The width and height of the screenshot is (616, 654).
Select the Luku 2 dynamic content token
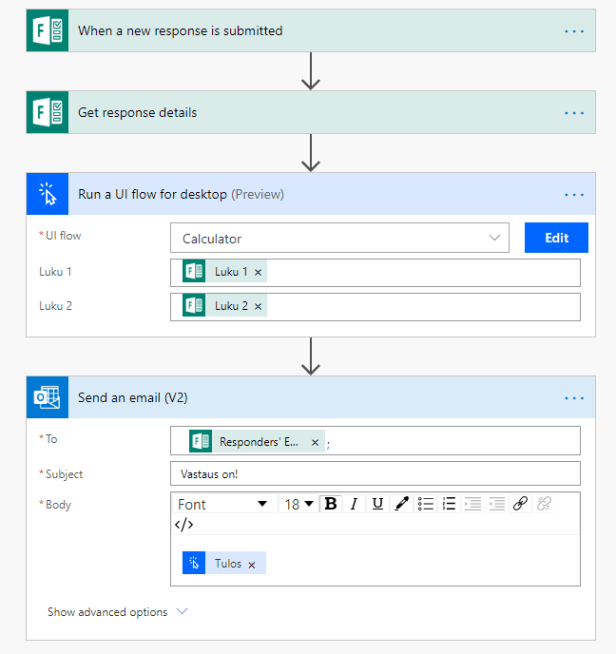click(224, 306)
